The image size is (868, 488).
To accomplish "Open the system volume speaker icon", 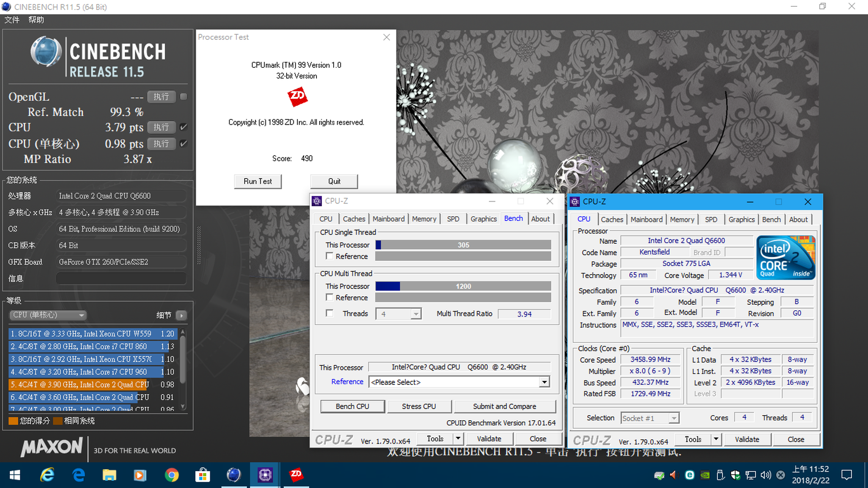I will [x=766, y=475].
